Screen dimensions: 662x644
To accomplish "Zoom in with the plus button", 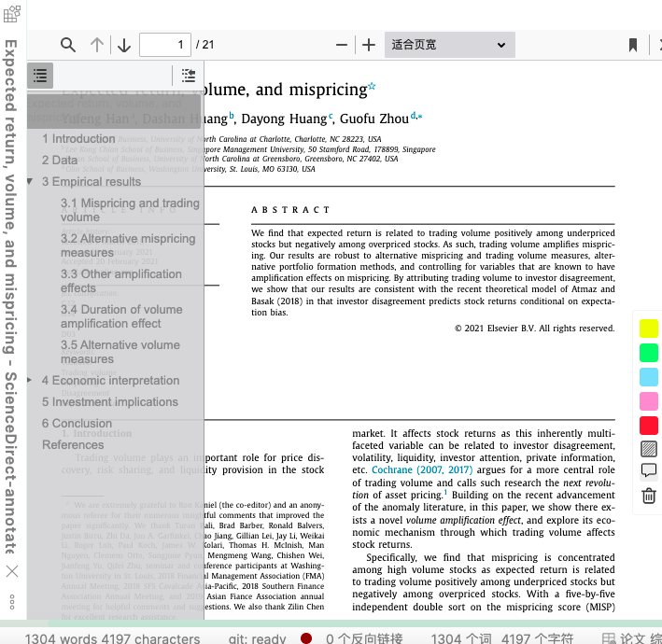I will 369,45.
